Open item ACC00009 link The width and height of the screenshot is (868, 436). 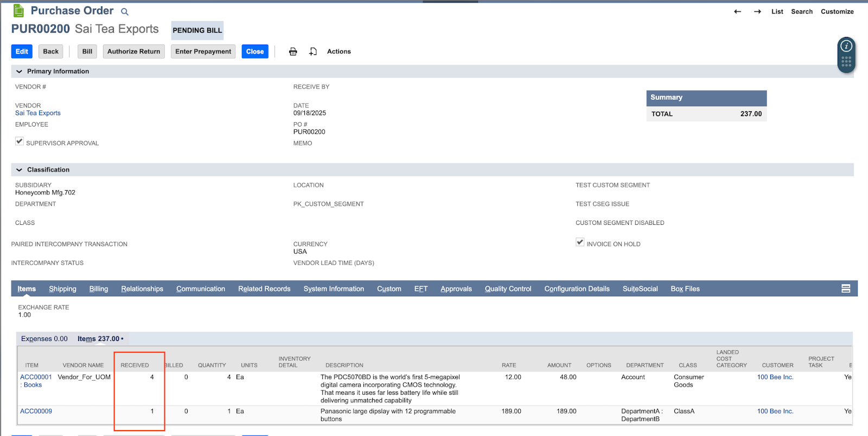tap(36, 412)
